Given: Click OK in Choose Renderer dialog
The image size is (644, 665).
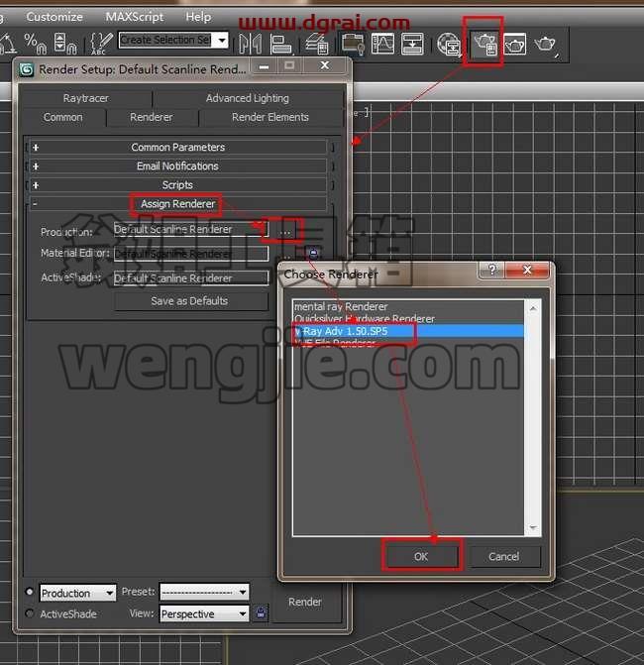Looking at the screenshot, I should click(421, 556).
